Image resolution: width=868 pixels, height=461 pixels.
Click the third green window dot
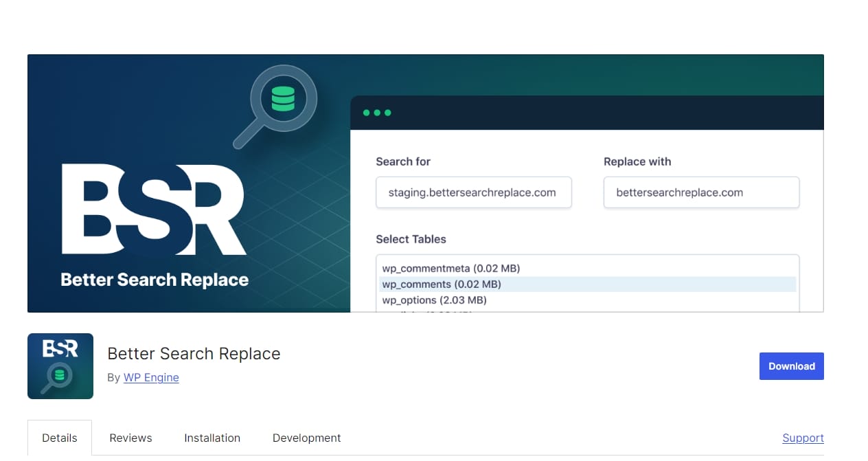pos(388,112)
